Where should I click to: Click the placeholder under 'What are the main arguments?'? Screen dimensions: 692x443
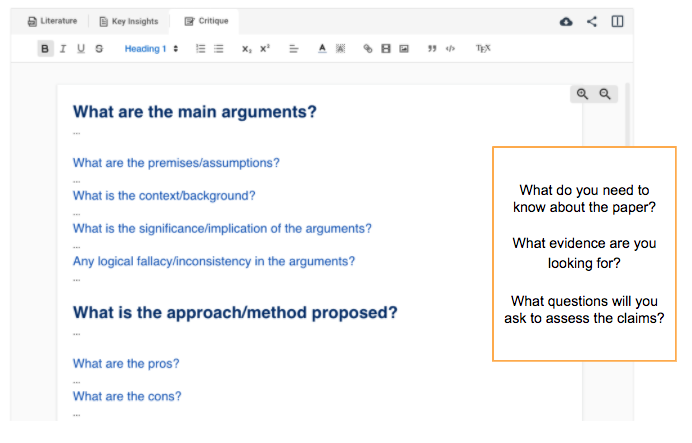pyautogui.click(x=77, y=133)
